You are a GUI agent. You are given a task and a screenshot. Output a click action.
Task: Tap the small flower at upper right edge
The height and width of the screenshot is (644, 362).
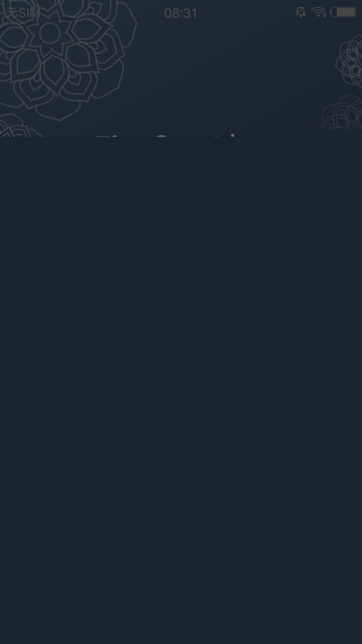pos(349,62)
